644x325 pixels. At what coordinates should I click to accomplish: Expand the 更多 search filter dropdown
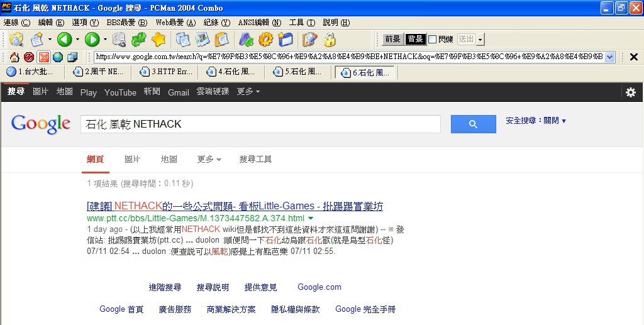coord(209,159)
